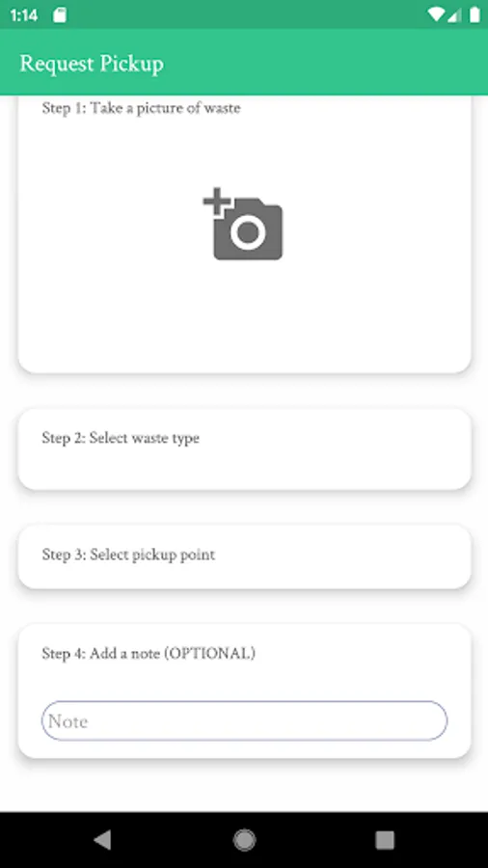Tap the 1:14 clock in status bar

[24, 15]
